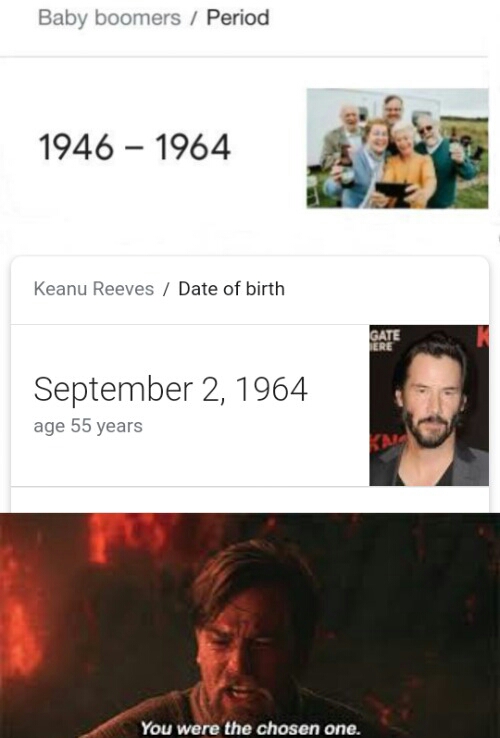Screen dimensions: 500x738
Task: Open the Keanu Reeves portrait thumbnail
Action: point(429,405)
